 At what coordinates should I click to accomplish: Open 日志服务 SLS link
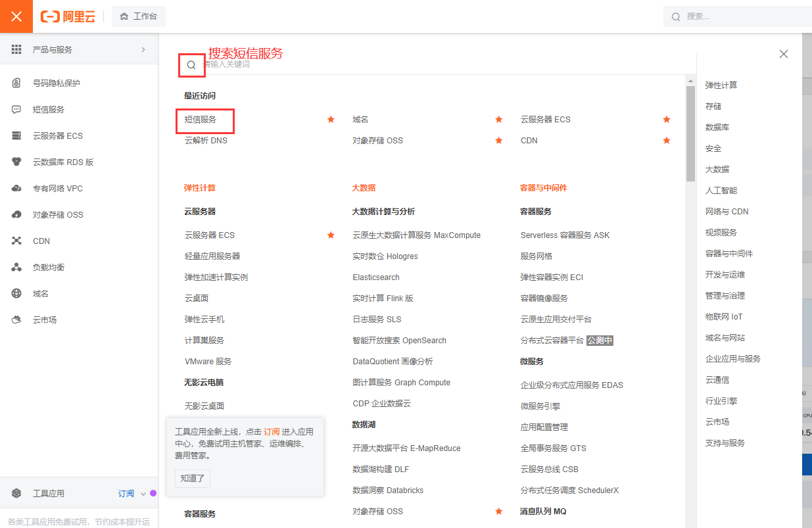[377, 320]
